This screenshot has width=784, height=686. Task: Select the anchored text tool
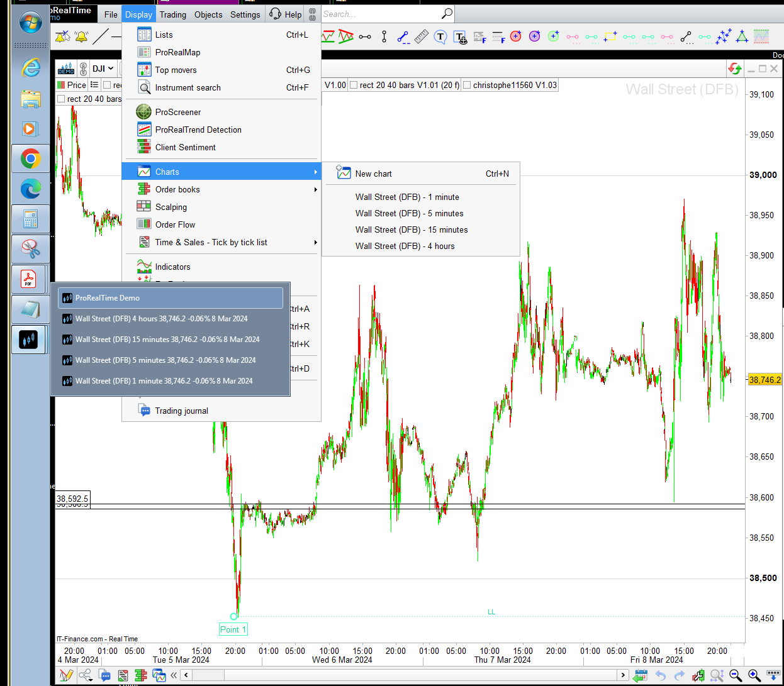(x=460, y=37)
